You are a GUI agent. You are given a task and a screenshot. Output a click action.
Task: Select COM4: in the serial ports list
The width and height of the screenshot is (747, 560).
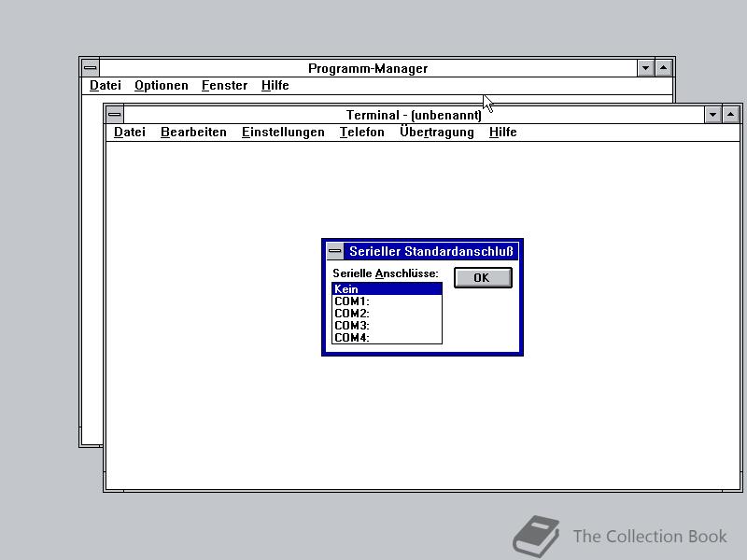(387, 338)
